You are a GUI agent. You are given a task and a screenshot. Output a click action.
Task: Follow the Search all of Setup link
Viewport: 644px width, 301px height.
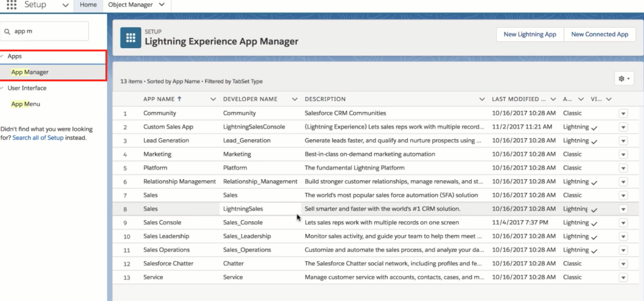[x=38, y=138]
